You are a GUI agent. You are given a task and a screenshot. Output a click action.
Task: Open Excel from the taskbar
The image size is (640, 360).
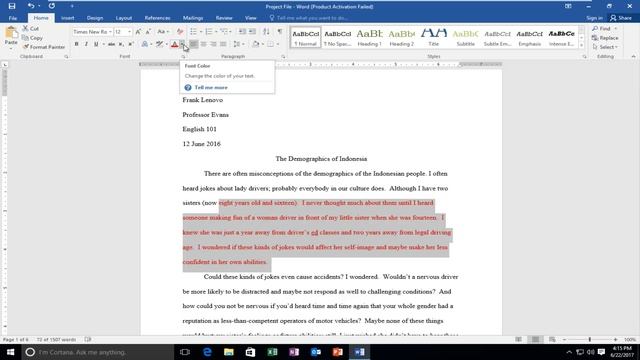click(x=272, y=352)
